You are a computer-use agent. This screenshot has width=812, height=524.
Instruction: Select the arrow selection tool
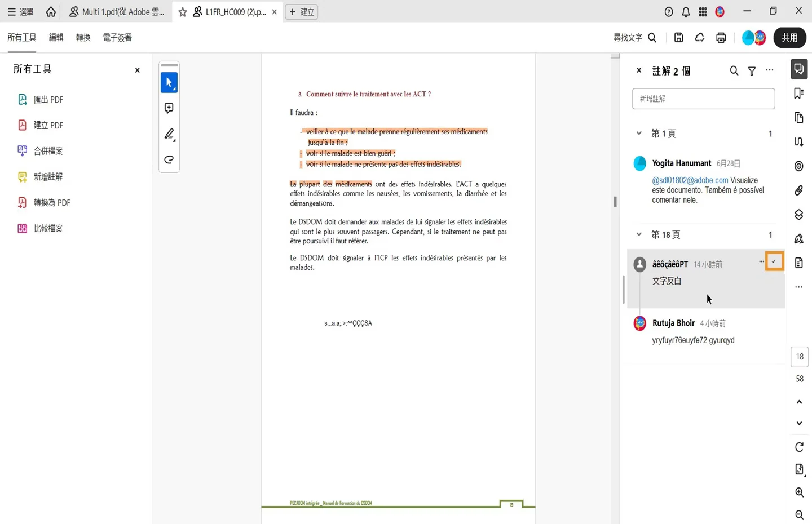169,82
